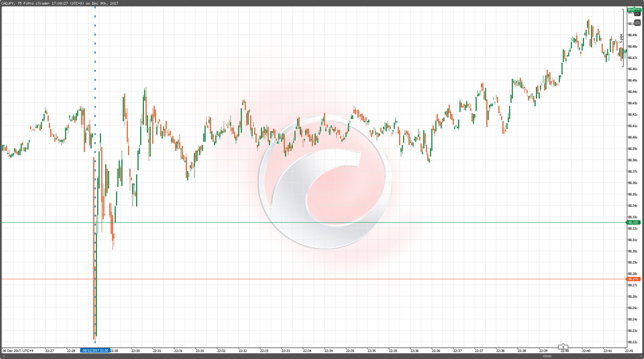
Task: Click the 'CADJPY, T5 FxPro cTrader' title text
Action: [26, 4]
